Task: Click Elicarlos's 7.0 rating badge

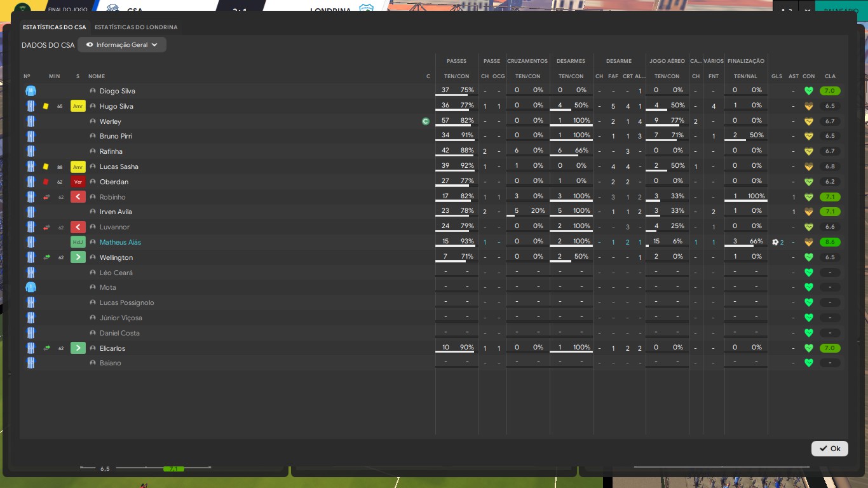Action: point(830,348)
